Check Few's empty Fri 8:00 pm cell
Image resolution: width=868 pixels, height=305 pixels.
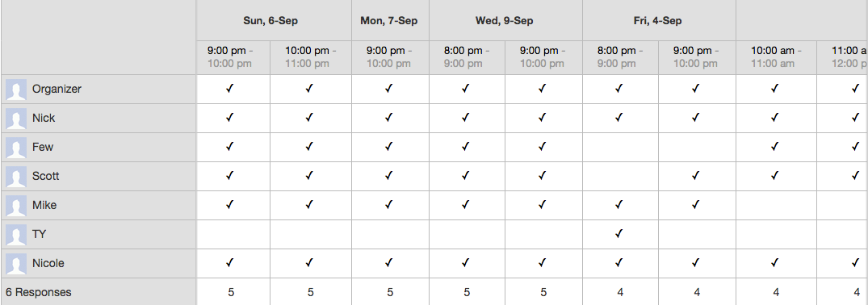620,147
